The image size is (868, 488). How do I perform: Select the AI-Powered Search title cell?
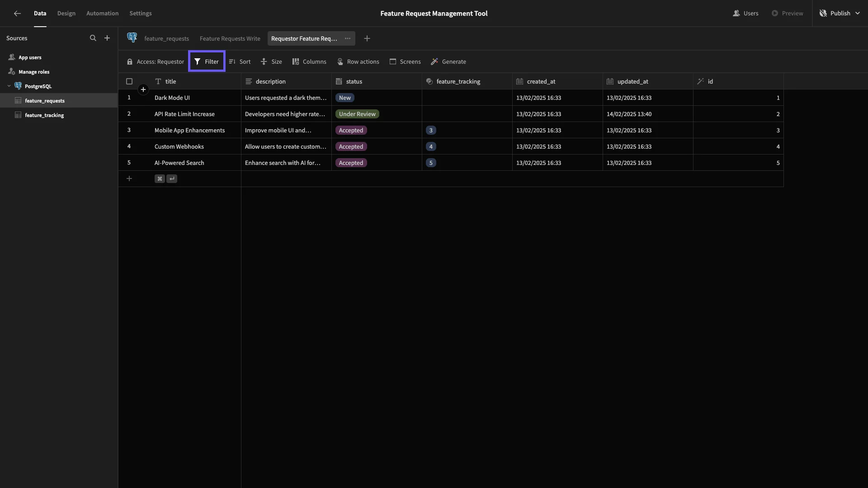(196, 163)
